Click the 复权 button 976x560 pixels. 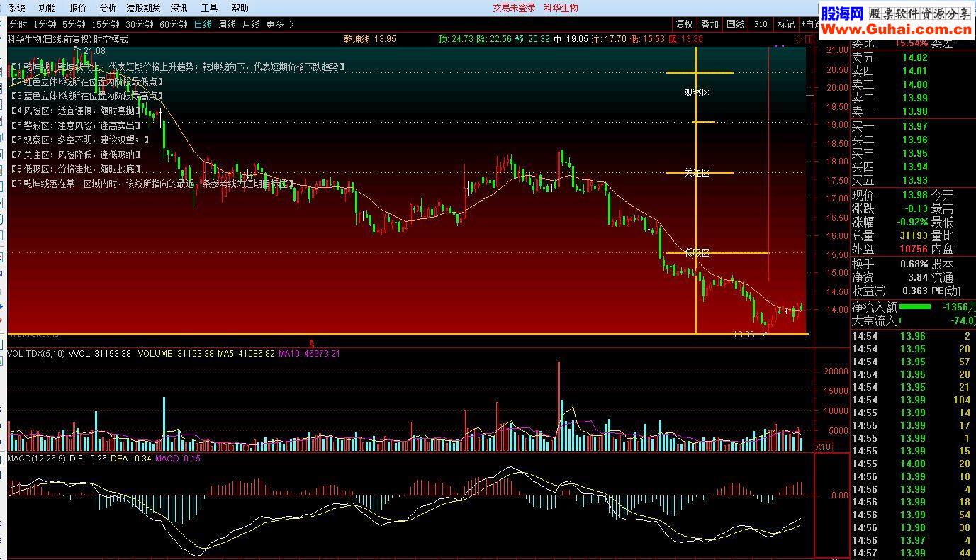pos(684,24)
